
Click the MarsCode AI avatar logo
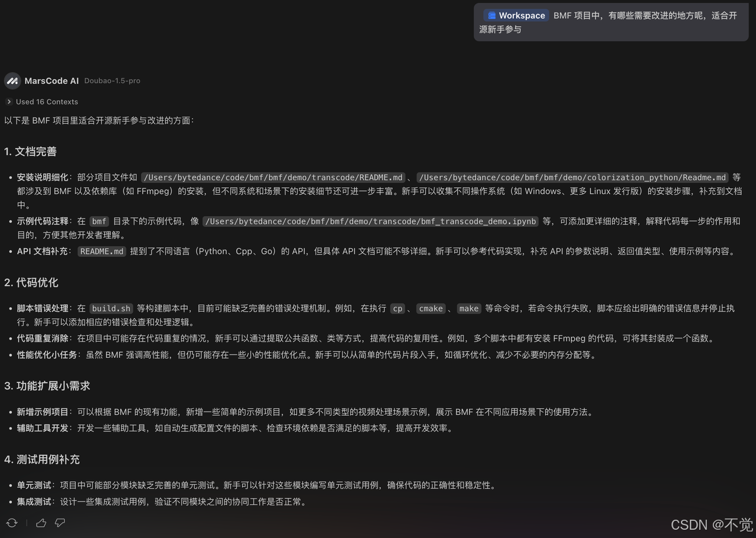pos(12,81)
